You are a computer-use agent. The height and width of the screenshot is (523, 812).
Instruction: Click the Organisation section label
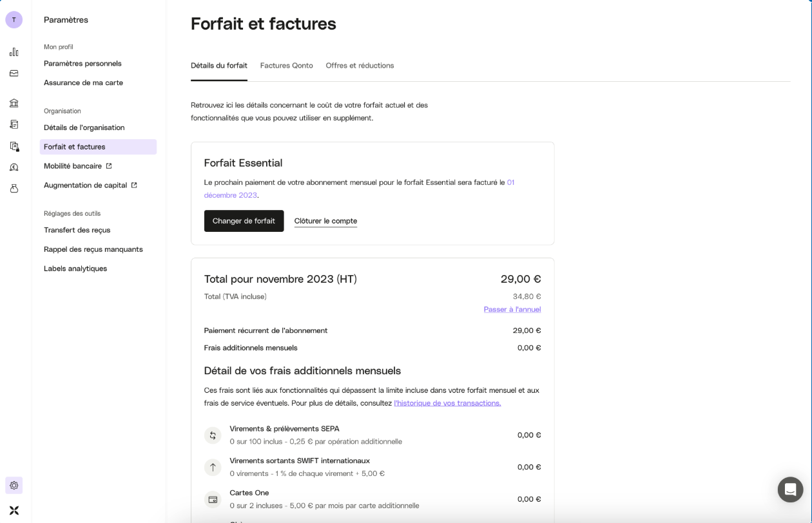[63, 111]
